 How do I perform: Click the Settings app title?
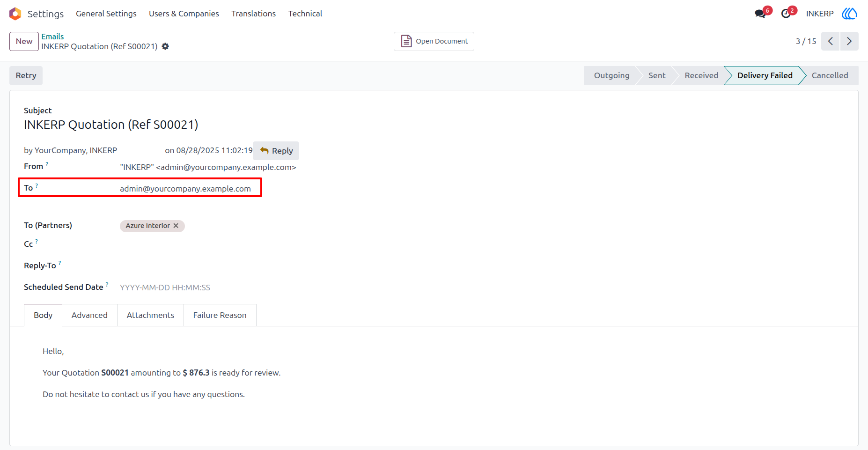pos(45,14)
